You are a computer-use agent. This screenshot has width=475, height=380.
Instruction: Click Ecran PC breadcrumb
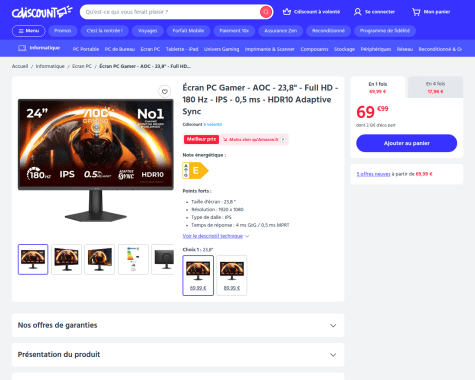tap(82, 66)
